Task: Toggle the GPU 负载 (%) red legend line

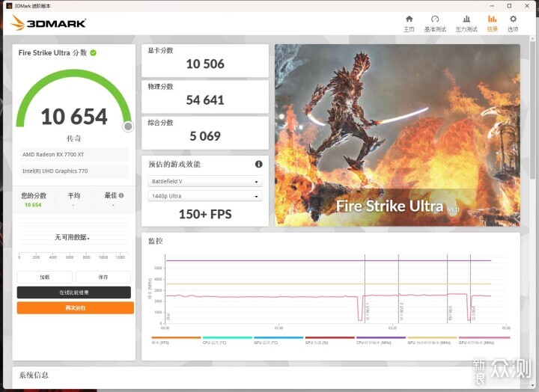Action: (x=329, y=337)
